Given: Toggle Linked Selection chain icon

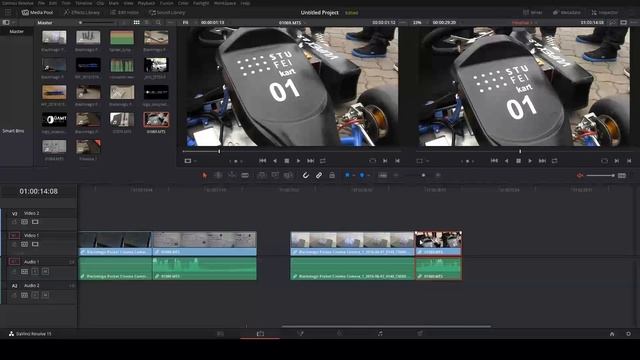Looking at the screenshot, I should 319,176.
